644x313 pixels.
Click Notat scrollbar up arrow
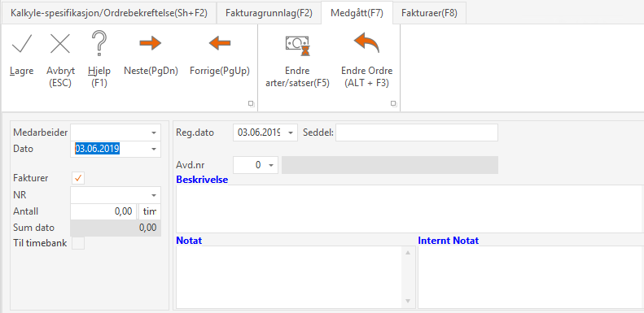coord(408,253)
